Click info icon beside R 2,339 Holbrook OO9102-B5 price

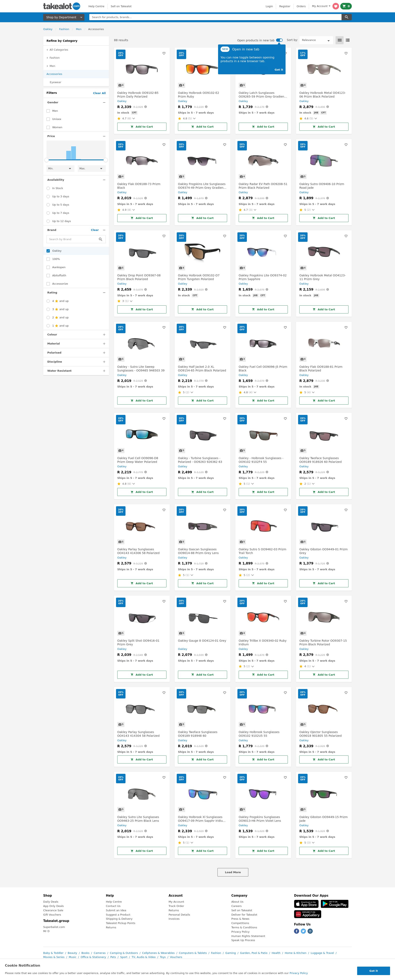[146, 107]
